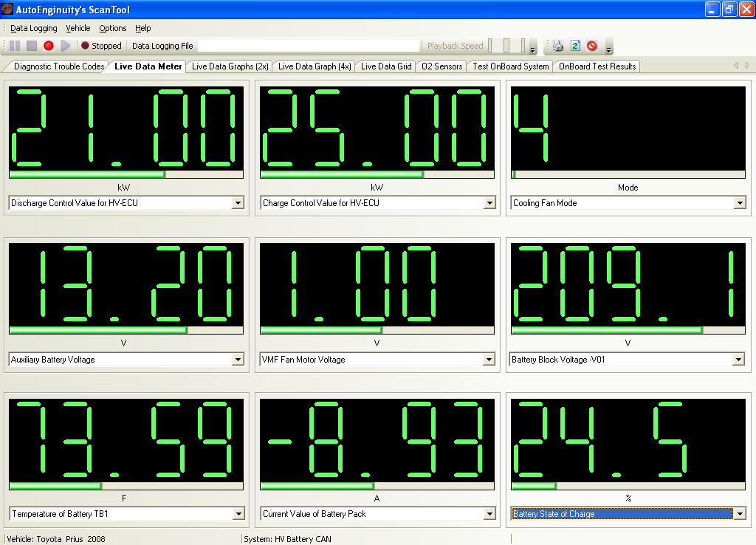The width and height of the screenshot is (756, 545).
Task: Open the Auxiliary Battery Voltage dropdown
Action: (238, 360)
